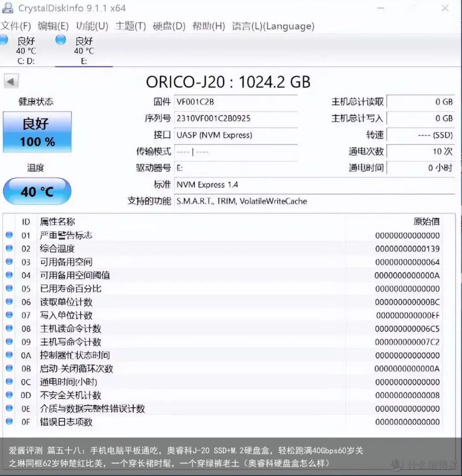Viewport: 462px width, 476px height.
Task: Go to previous disk with left arrow
Action: [11, 81]
